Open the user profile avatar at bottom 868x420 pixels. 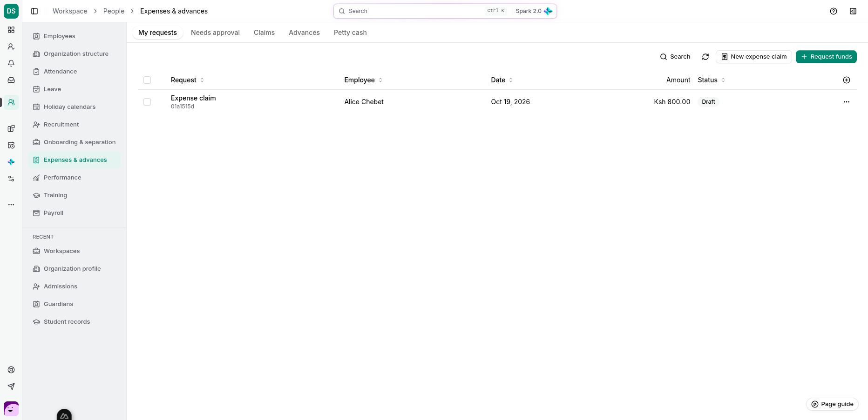point(11,409)
